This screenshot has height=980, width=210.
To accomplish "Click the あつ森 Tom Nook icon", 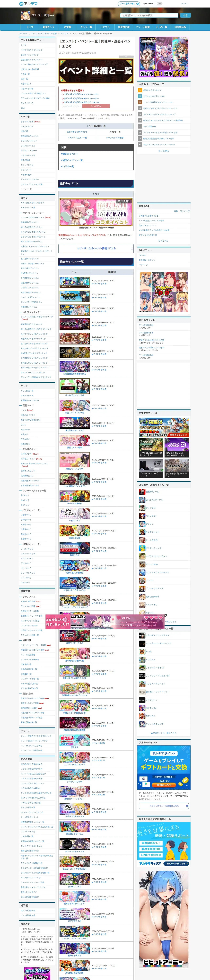I will (x=142, y=651).
